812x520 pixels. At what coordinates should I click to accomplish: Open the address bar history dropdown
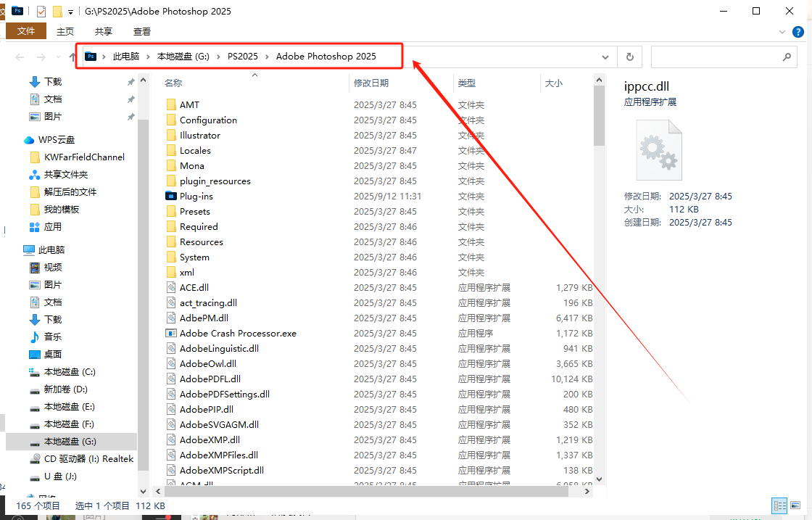point(605,57)
